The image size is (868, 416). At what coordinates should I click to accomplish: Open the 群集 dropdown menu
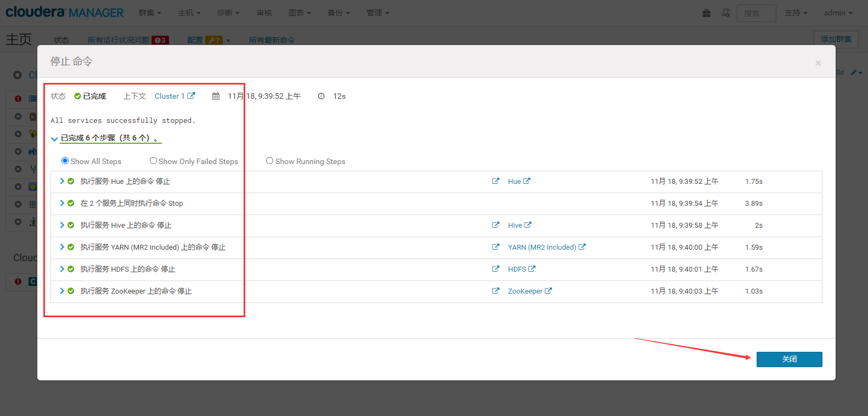tap(150, 13)
